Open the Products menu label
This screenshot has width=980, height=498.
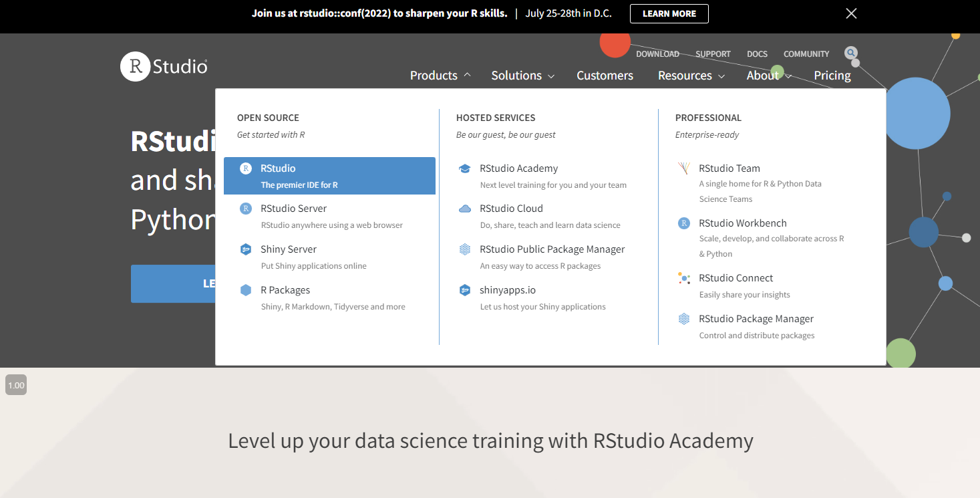[x=434, y=76]
